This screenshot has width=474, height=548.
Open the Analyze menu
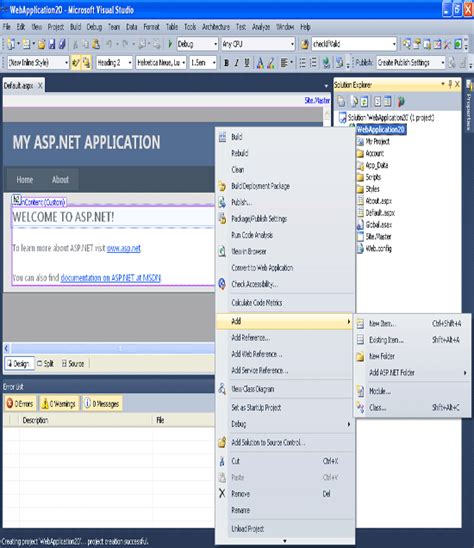261,27
